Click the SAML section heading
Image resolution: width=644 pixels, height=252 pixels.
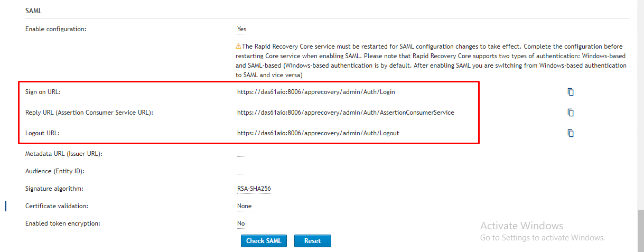tap(34, 11)
